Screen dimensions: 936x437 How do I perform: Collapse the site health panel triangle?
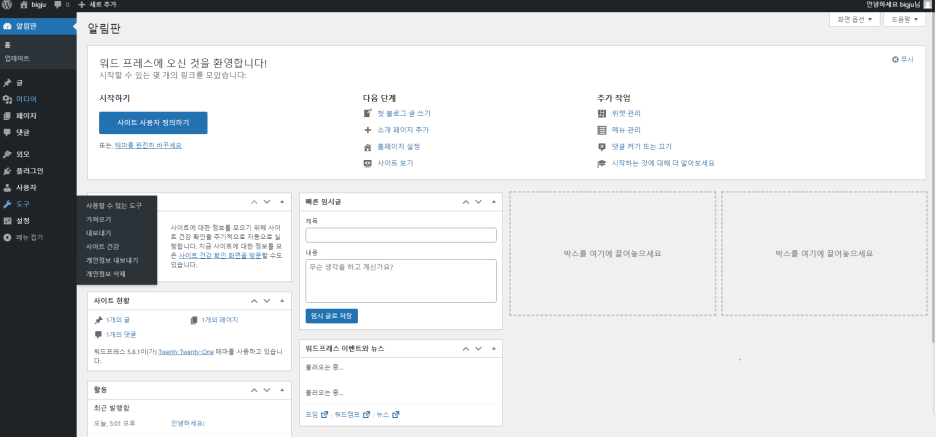tap(282, 202)
